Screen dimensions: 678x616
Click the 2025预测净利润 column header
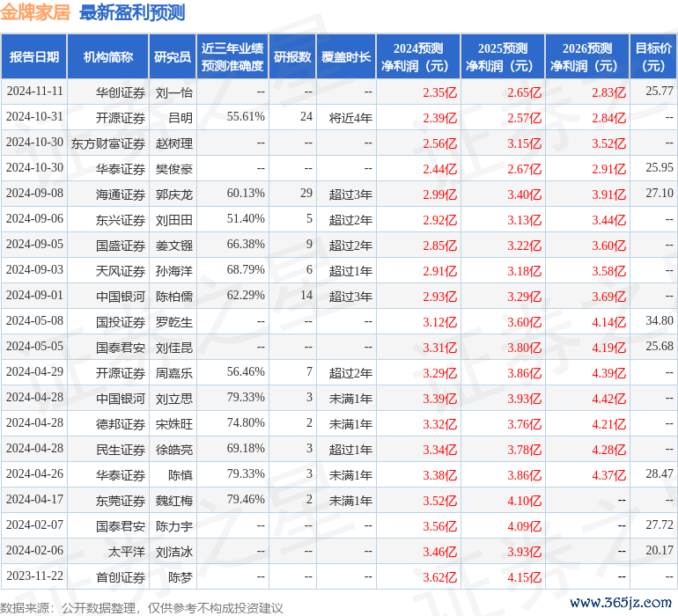click(x=503, y=57)
